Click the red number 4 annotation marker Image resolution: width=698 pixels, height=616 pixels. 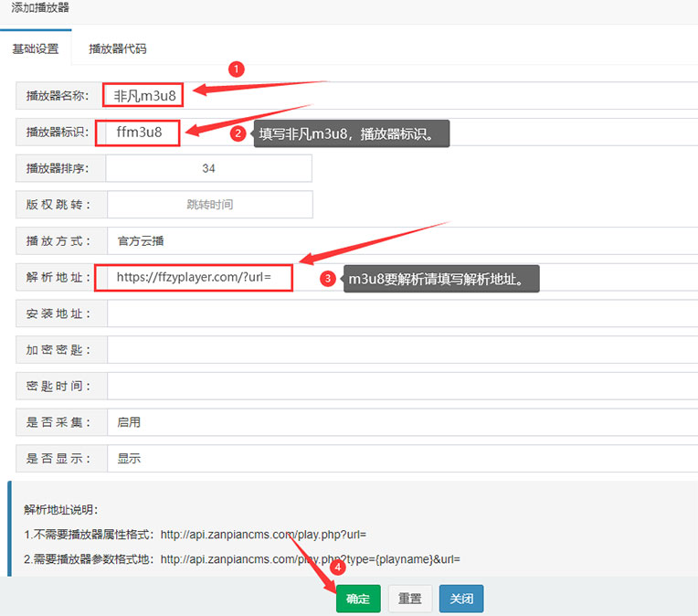click(337, 567)
